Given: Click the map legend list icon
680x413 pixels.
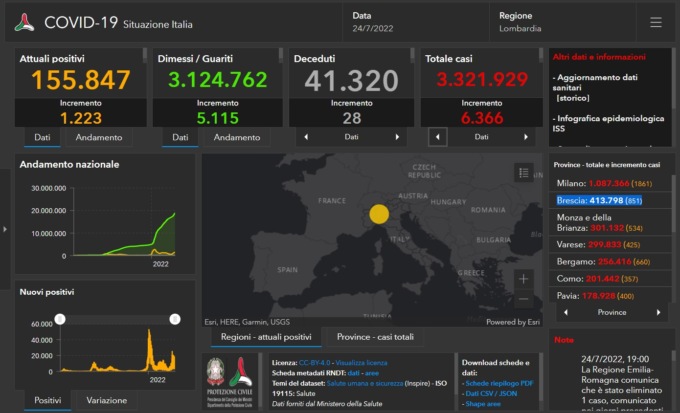Looking at the screenshot, I should [523, 173].
